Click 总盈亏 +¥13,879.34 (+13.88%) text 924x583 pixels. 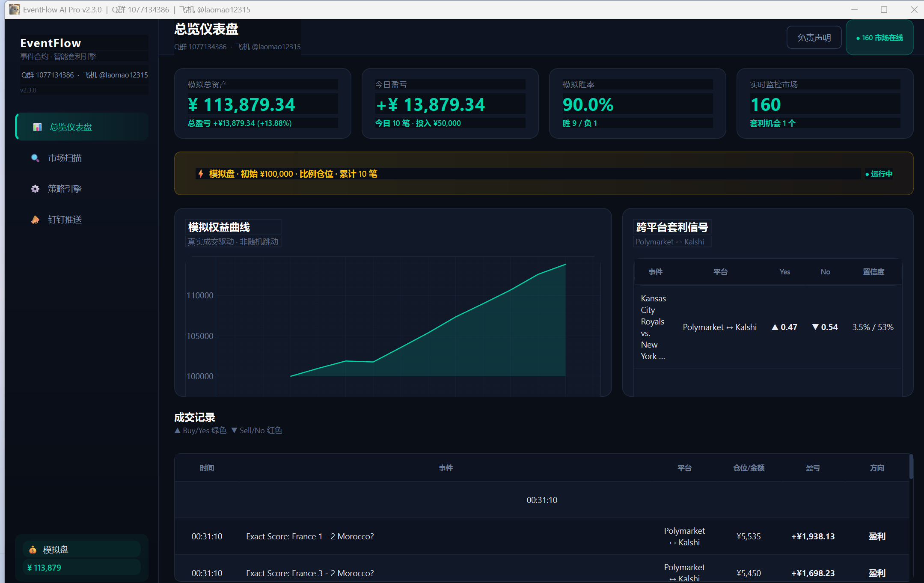tap(240, 123)
